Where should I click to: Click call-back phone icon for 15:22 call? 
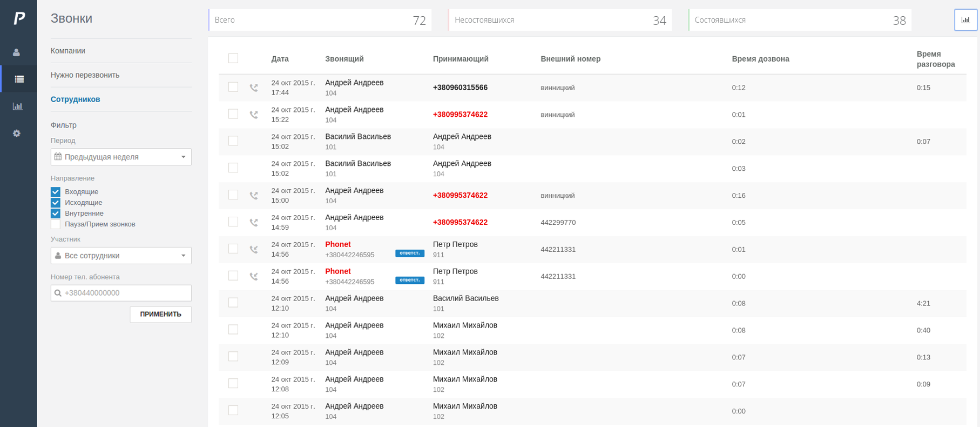click(254, 115)
